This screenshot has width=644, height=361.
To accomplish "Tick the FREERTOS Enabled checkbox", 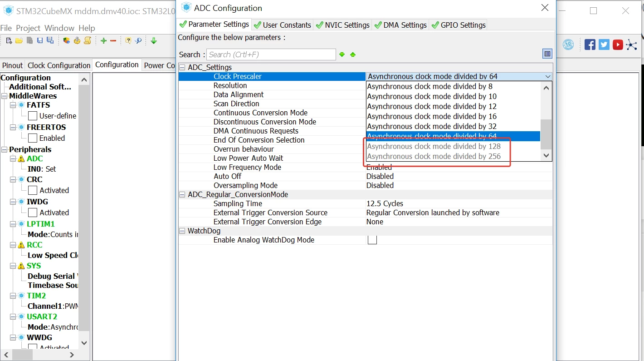I will pos(33,138).
